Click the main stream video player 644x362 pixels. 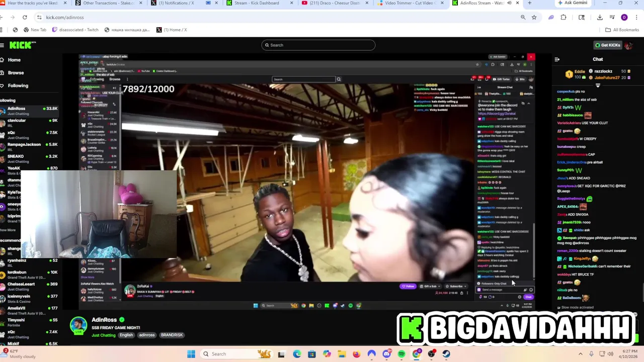tap(307, 181)
